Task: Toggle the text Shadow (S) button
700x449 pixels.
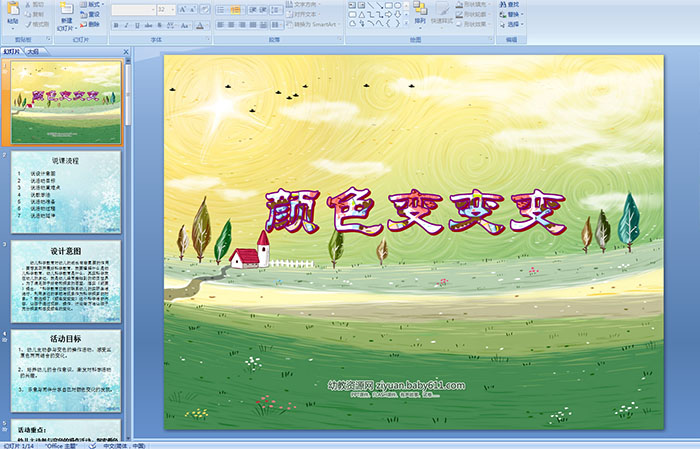Action: 159,25
